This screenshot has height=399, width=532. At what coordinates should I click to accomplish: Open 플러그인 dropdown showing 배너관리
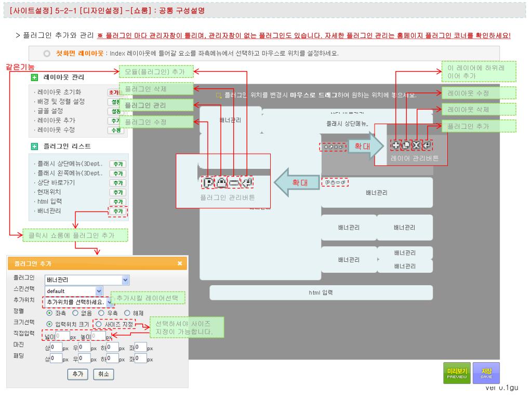[87, 280]
